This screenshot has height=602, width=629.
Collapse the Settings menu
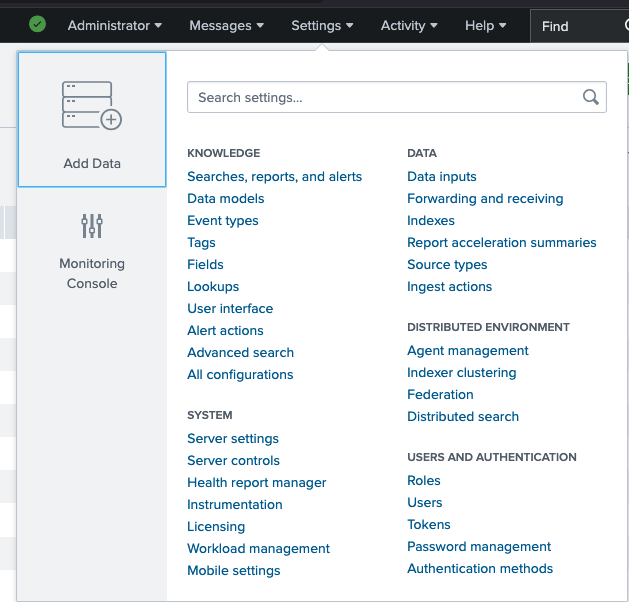[x=322, y=26]
